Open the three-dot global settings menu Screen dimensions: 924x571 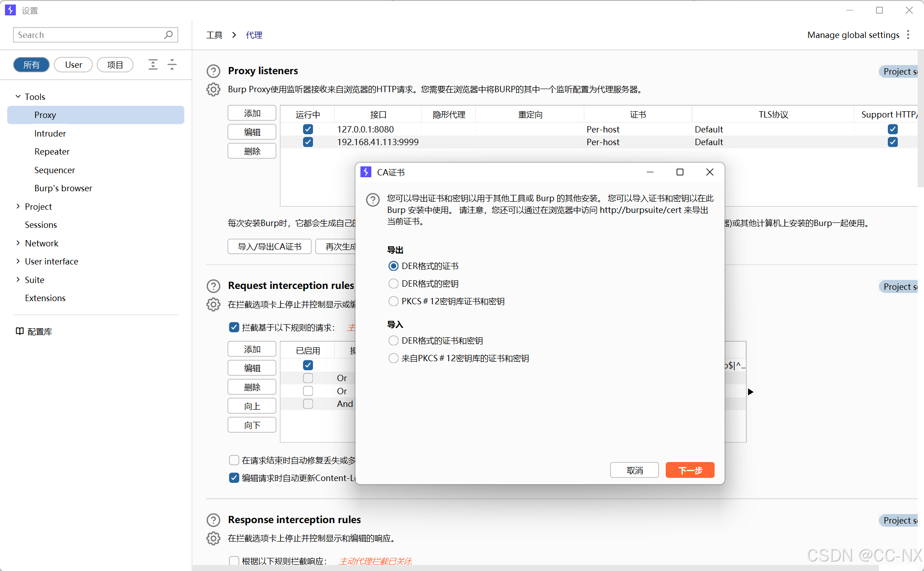pos(908,35)
